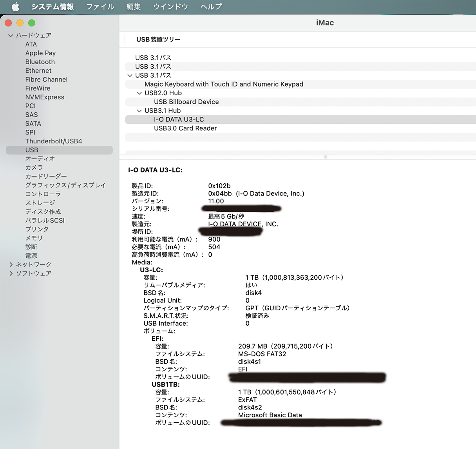Expand the ネットワーク section
Image resolution: width=476 pixels, height=449 pixels.
(11, 264)
